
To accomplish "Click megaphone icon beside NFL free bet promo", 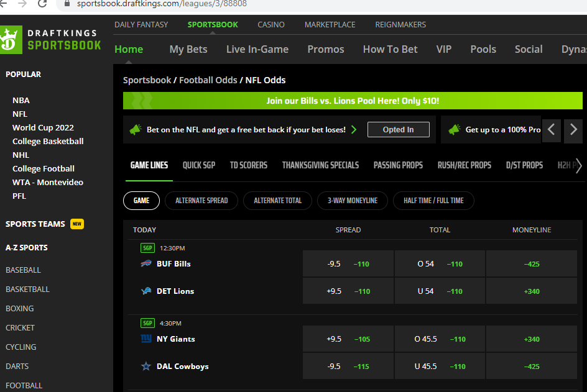I will pos(136,130).
